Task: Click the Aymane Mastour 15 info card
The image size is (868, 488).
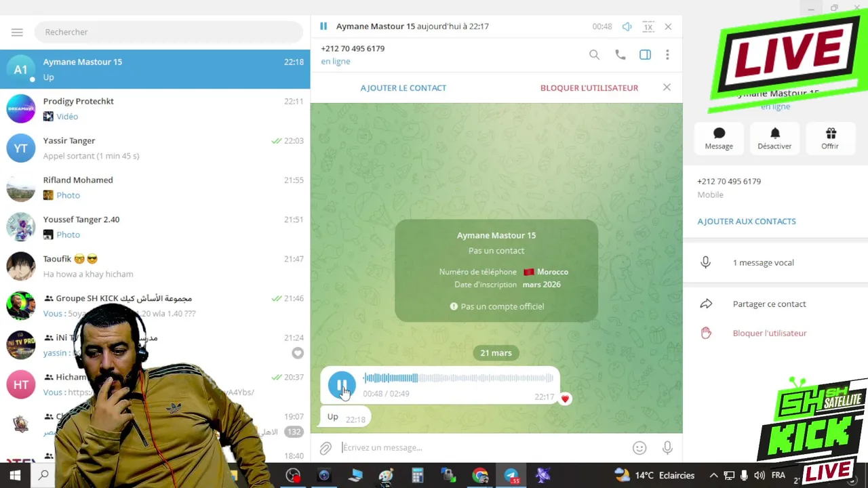Action: 496,270
